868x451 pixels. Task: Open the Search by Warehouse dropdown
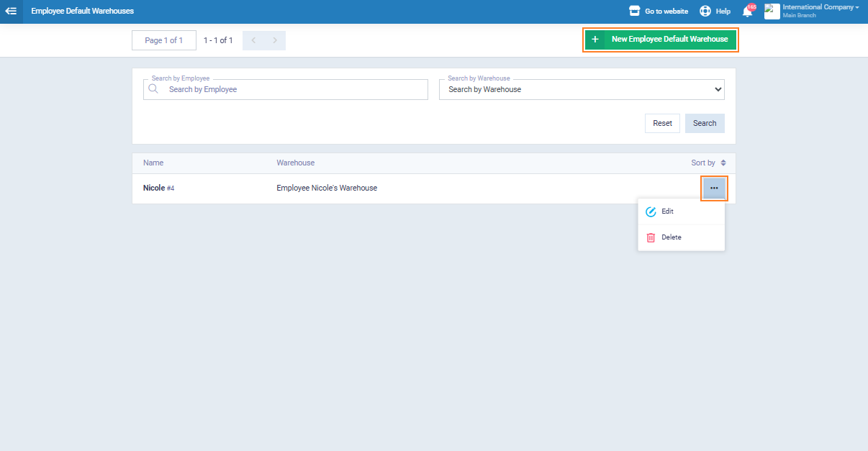click(x=582, y=90)
